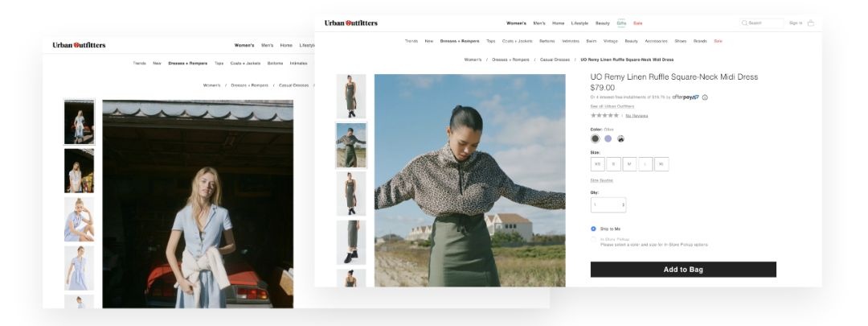868x326 pixels.
Task: Open the Qty quantity dropdown
Action: [608, 204]
